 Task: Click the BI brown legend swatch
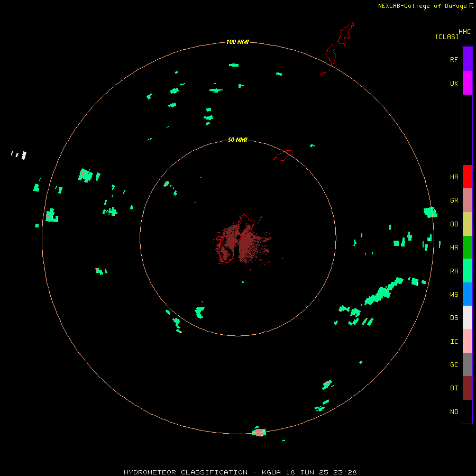tap(467, 388)
